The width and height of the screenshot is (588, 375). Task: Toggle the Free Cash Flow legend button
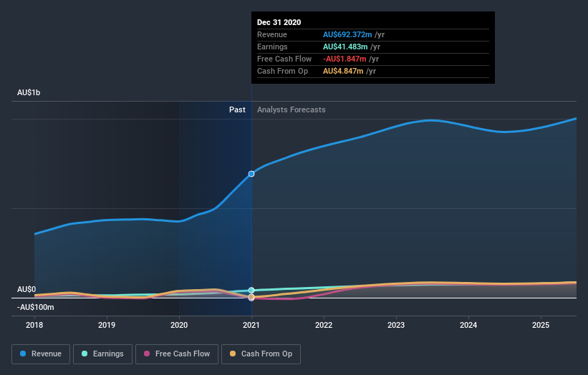(177, 354)
